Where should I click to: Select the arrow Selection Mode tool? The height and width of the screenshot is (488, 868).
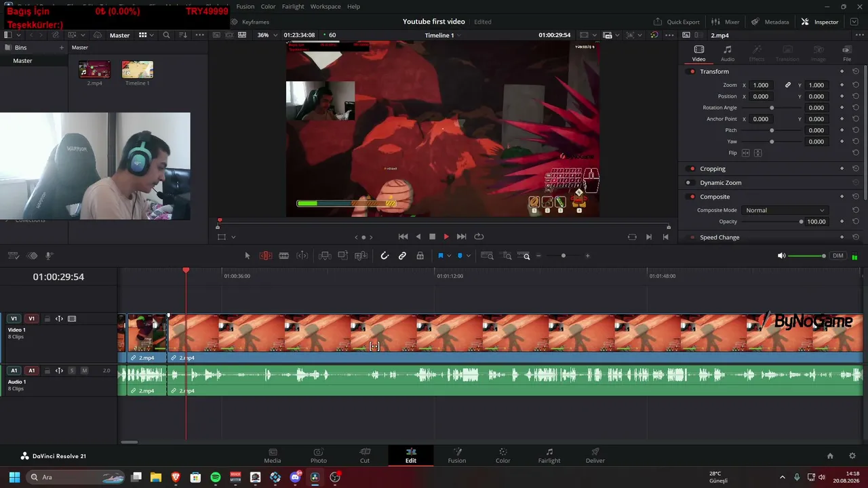pos(247,256)
